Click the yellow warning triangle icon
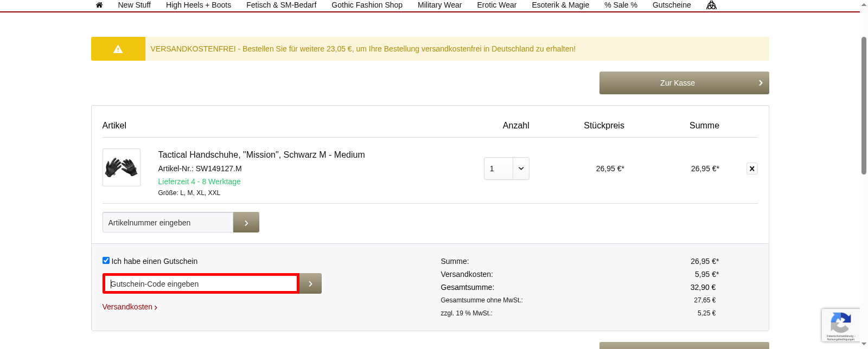868x349 pixels. [x=118, y=49]
